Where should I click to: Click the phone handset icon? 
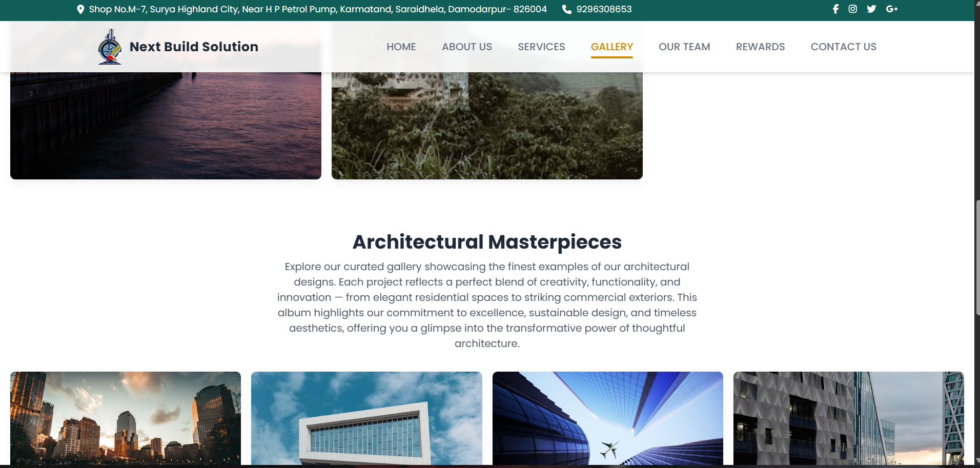coord(566,9)
